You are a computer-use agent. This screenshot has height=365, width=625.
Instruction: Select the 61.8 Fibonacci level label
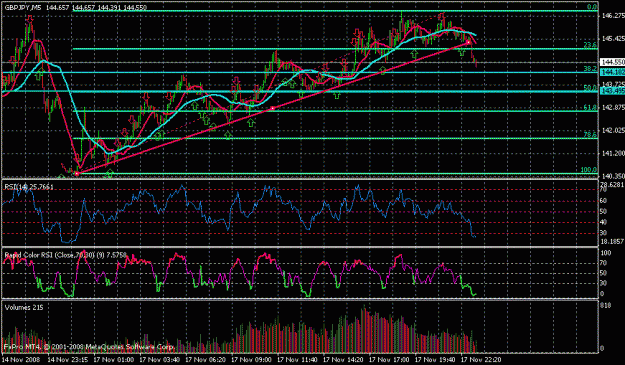[590, 107]
